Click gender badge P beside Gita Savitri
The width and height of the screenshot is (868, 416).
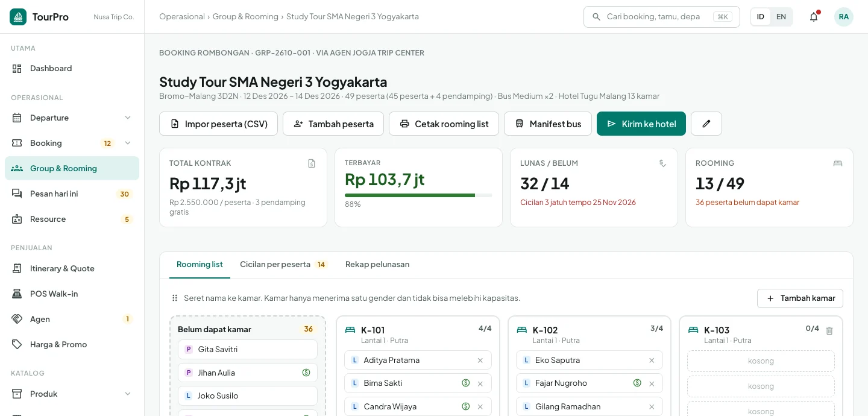(189, 349)
